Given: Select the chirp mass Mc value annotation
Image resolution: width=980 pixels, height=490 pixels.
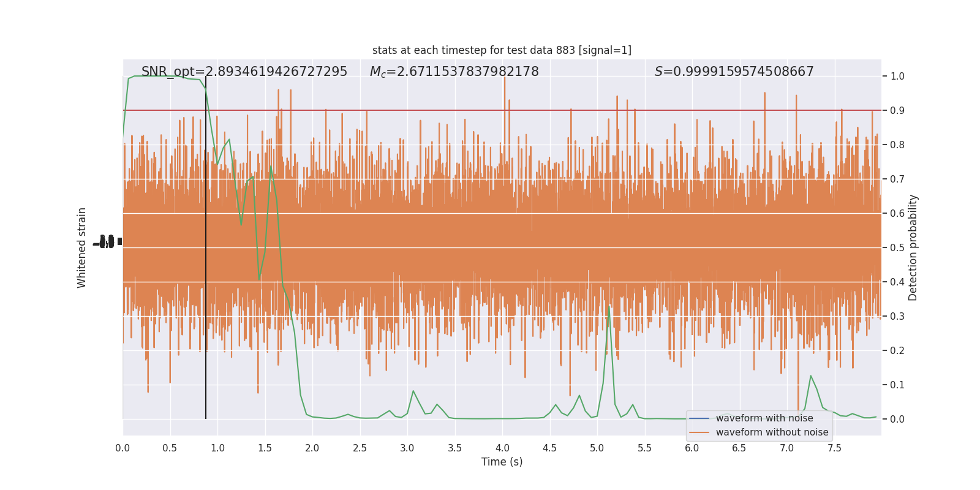Looking at the screenshot, I should pyautogui.click(x=454, y=72).
